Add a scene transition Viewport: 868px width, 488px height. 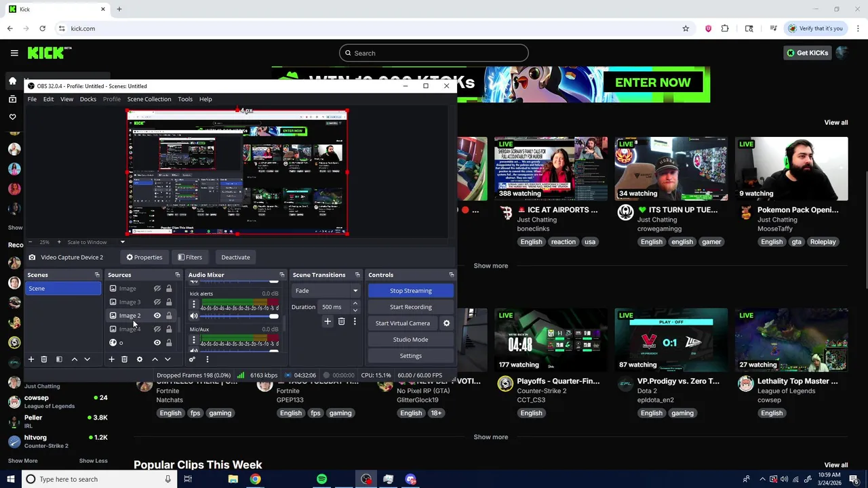point(328,321)
